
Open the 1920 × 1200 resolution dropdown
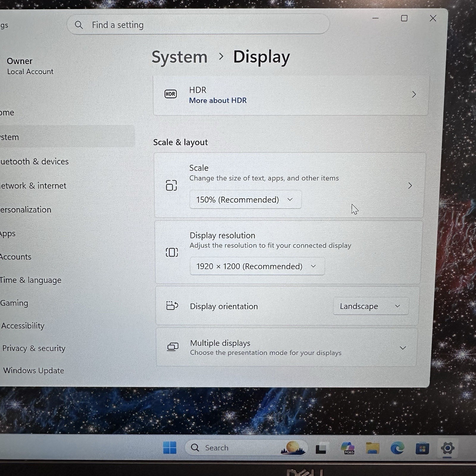(x=257, y=266)
